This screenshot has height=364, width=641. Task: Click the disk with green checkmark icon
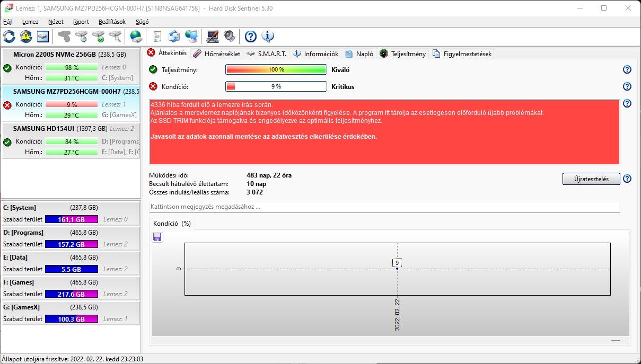pos(98,37)
